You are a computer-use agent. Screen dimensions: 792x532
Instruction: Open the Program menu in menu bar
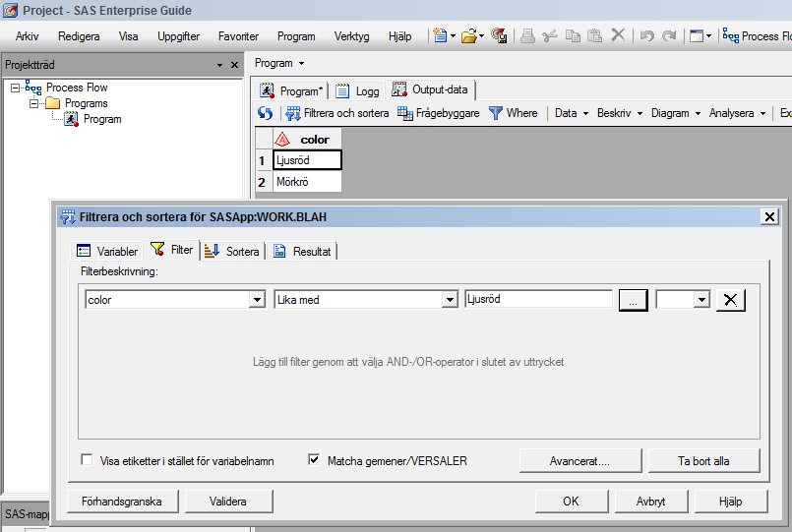[x=296, y=36]
